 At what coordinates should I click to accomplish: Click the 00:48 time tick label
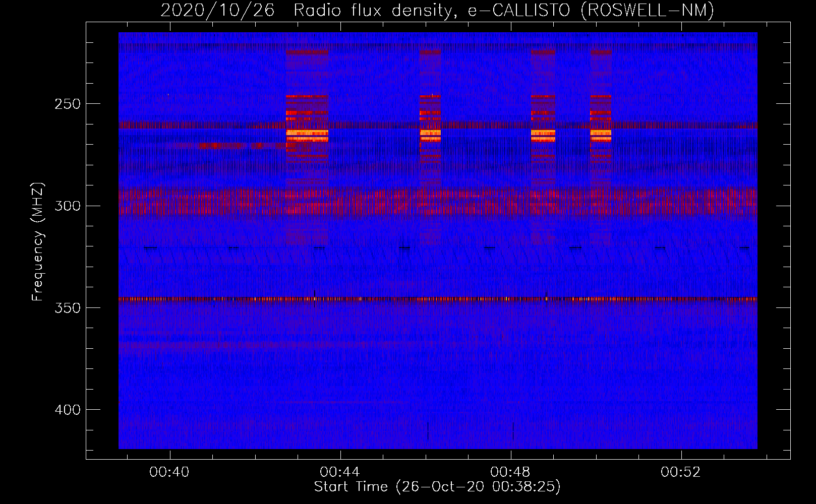[510, 472]
